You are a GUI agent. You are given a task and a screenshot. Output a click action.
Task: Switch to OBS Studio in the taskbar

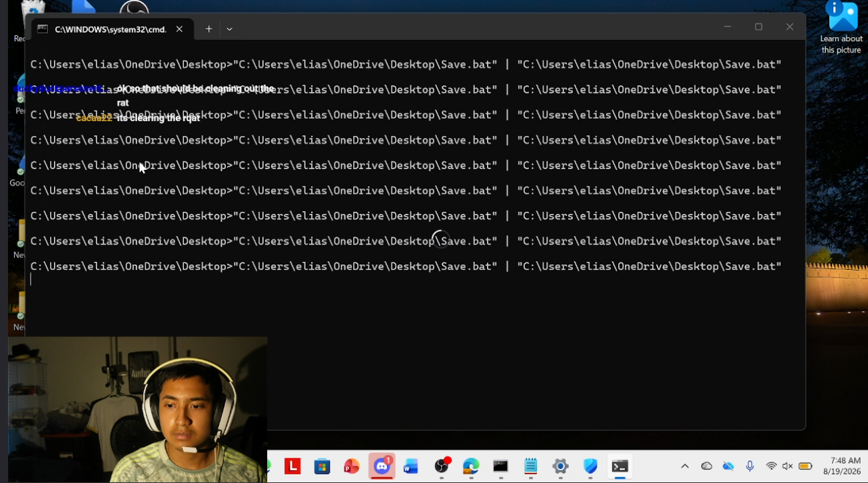442,466
